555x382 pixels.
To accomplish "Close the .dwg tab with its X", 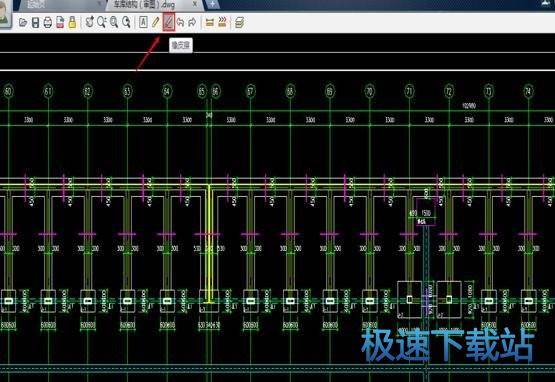I will 195,4.
